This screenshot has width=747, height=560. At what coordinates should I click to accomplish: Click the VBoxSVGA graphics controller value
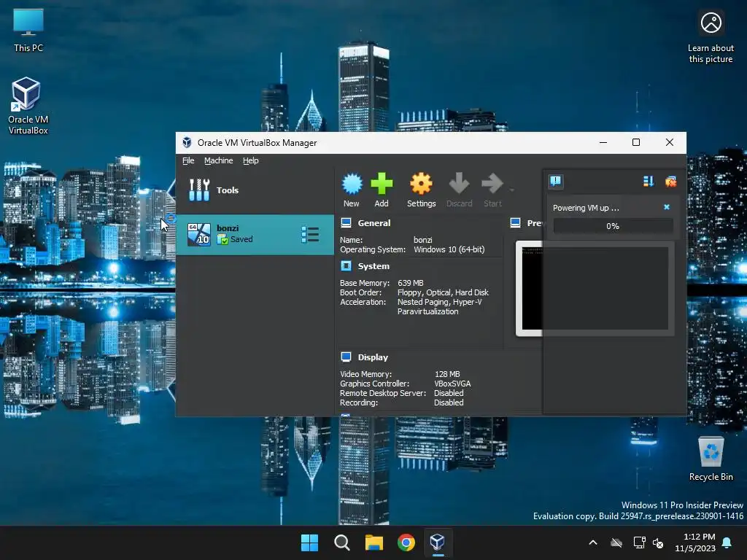[452, 384]
